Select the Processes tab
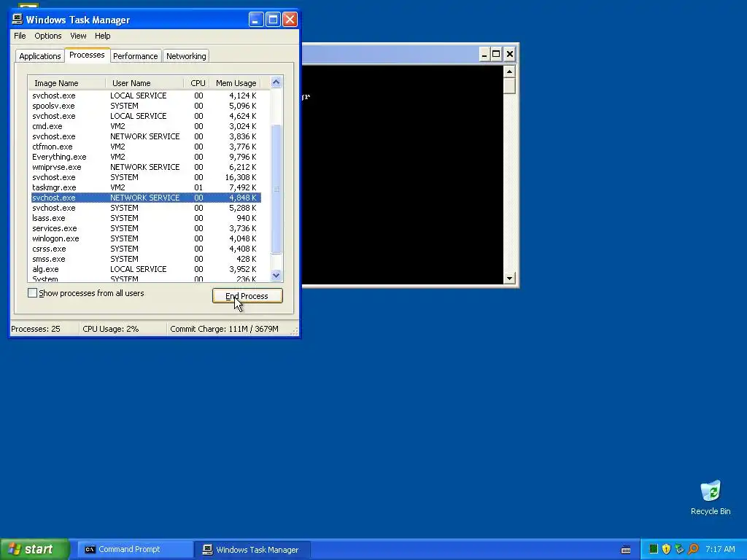 [x=87, y=55]
